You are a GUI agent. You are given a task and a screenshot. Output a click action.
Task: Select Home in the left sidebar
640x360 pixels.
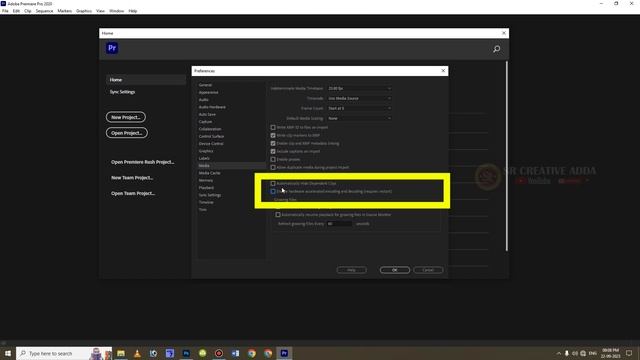pyautogui.click(x=146, y=80)
